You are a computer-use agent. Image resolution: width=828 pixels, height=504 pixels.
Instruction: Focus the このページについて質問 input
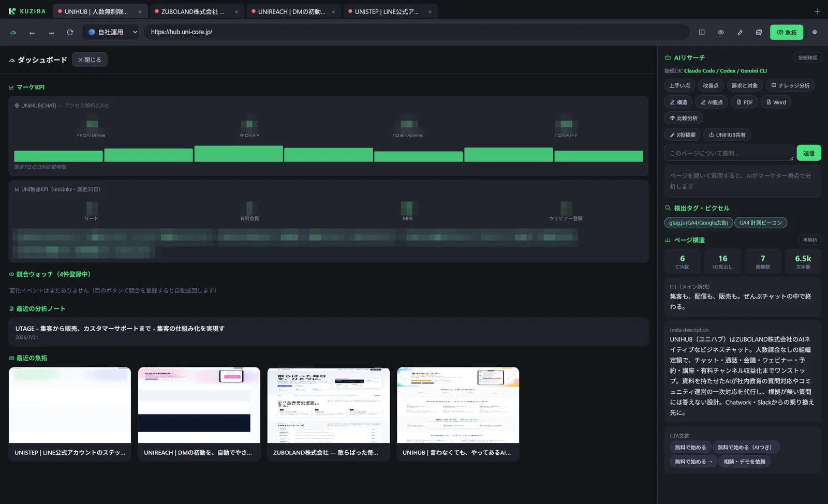tap(729, 153)
